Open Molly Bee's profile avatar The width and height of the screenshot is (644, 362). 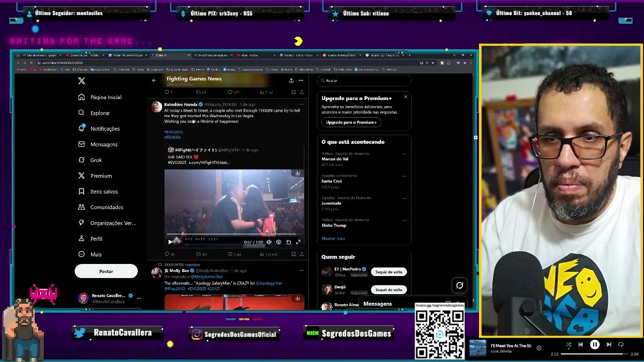pos(157,273)
